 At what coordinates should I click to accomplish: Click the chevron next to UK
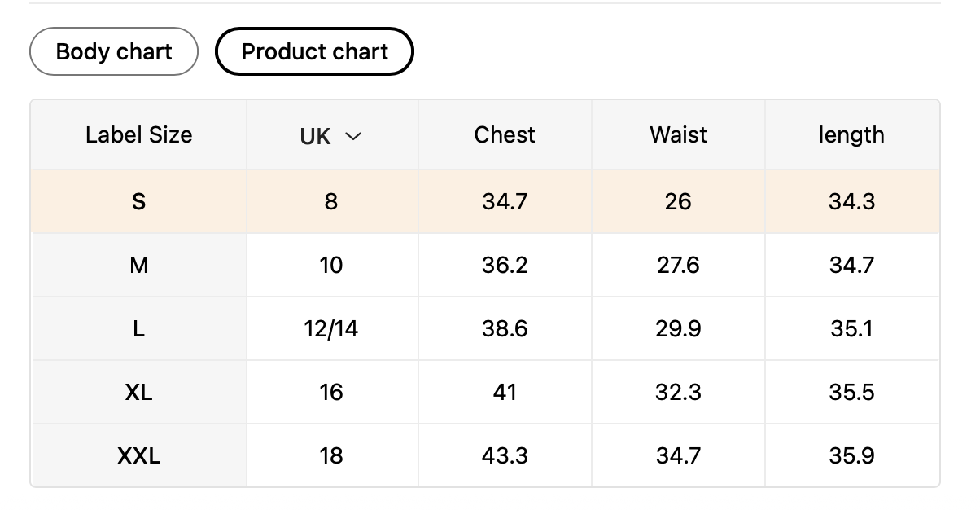pos(352,136)
